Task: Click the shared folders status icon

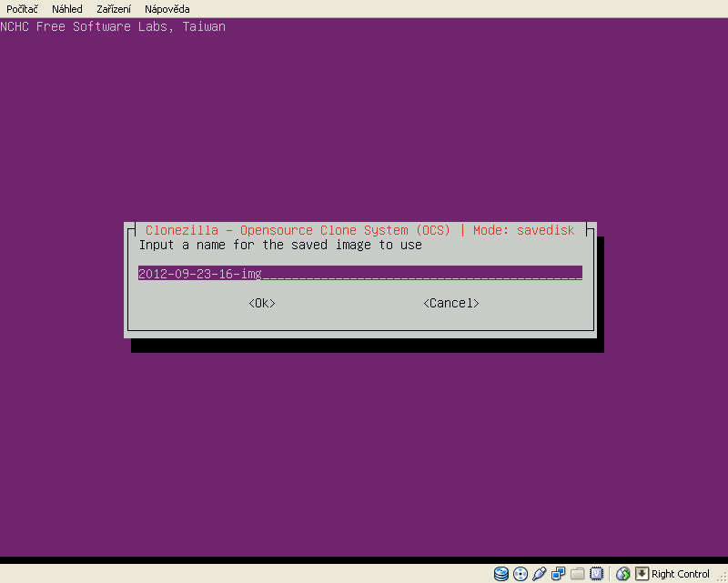Action: coord(577,574)
